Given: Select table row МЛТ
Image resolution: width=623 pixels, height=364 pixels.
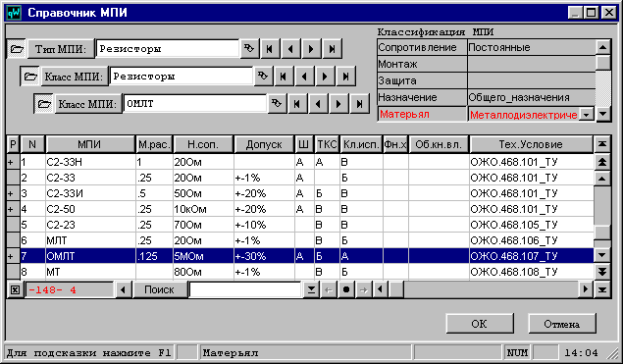Looking at the screenshot, I should 300,240.
